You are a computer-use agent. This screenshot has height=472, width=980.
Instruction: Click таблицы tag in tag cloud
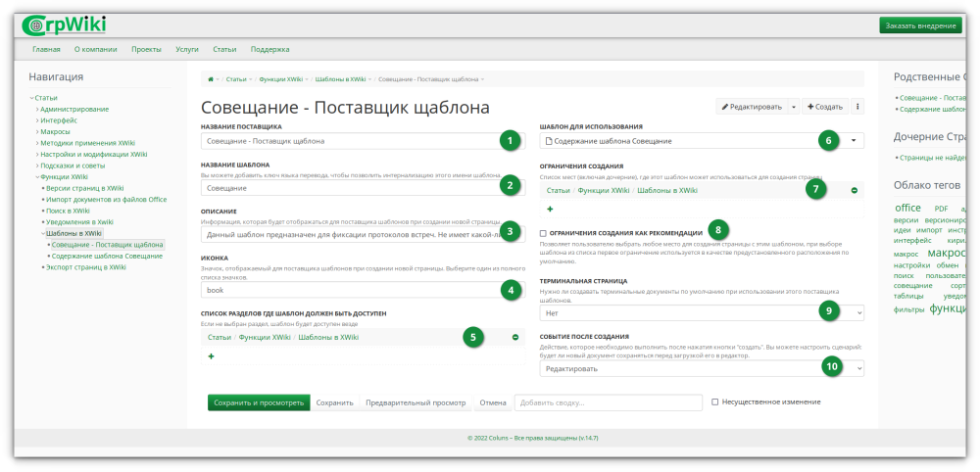point(908,297)
